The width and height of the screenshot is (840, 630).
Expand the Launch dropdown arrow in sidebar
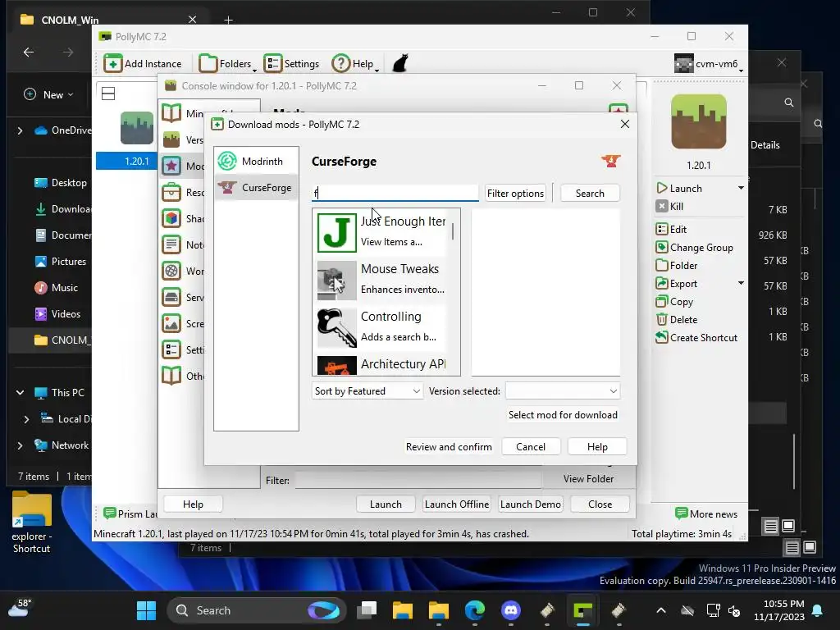coord(741,188)
